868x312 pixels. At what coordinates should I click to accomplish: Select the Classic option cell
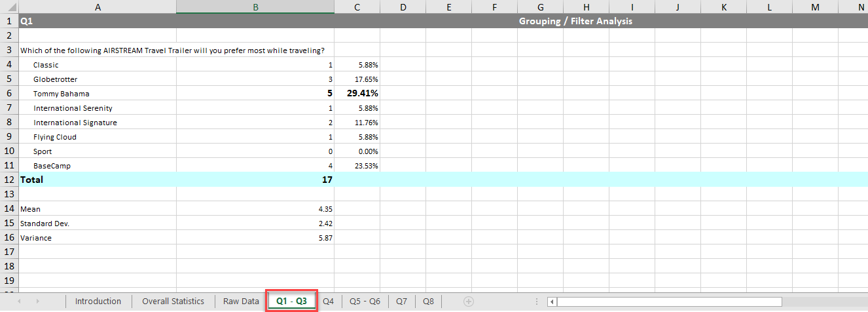(x=98, y=65)
